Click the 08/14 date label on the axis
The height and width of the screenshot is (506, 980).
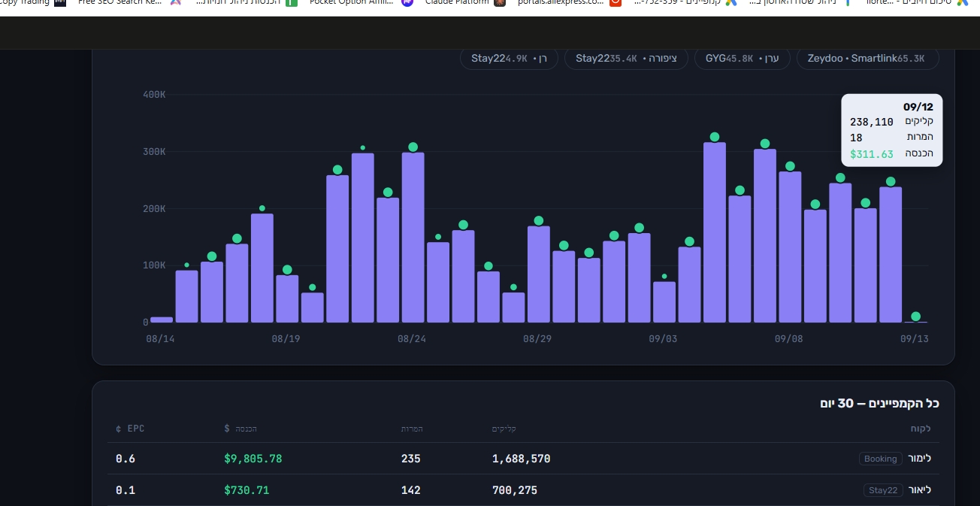pos(160,339)
